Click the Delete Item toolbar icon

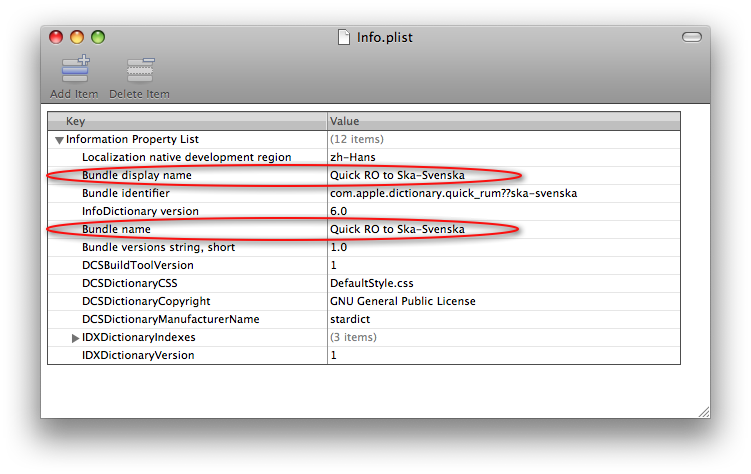[139, 70]
